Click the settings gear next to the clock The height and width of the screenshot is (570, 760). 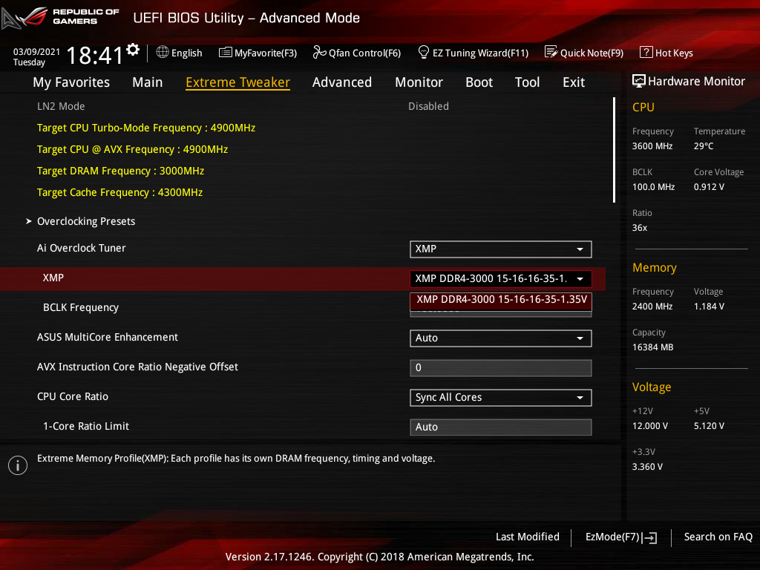(x=133, y=49)
